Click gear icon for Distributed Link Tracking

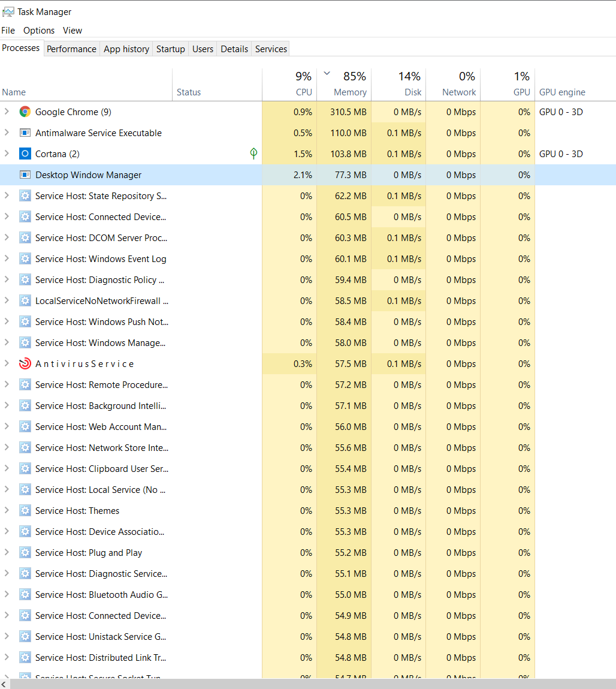[x=25, y=658]
